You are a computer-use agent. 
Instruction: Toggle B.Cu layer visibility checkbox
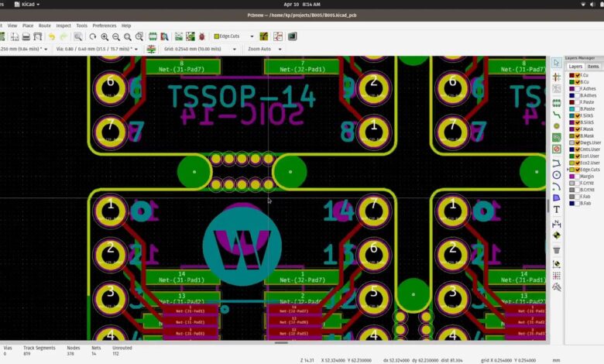(578, 82)
